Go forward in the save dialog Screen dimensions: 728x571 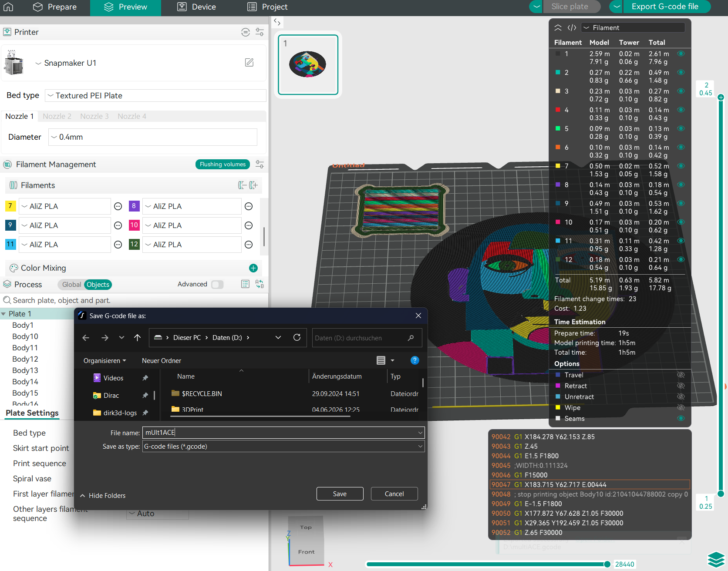[105, 338]
